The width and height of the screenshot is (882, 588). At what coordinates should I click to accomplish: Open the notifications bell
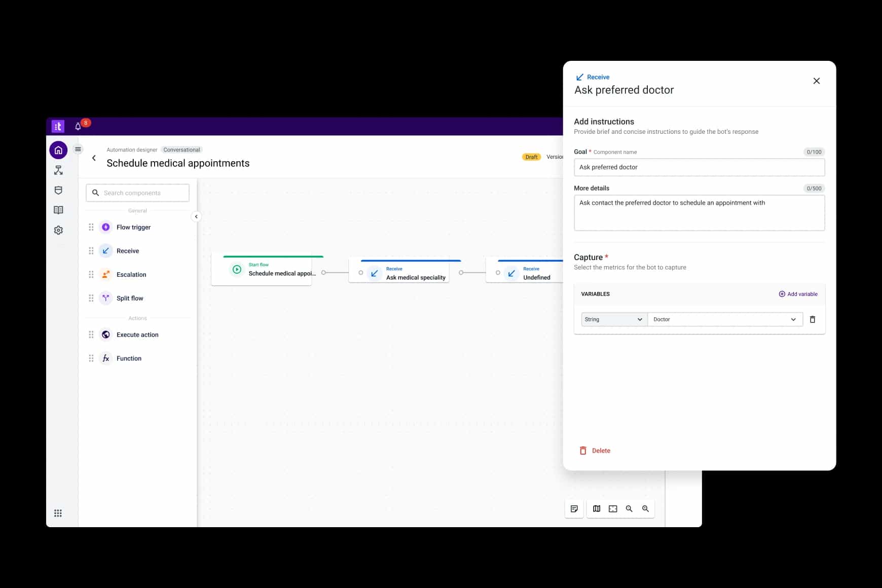pyautogui.click(x=78, y=126)
